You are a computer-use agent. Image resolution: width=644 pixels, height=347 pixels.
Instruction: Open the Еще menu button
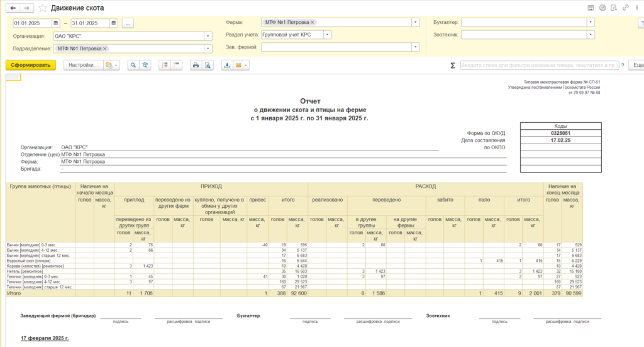tap(638, 65)
